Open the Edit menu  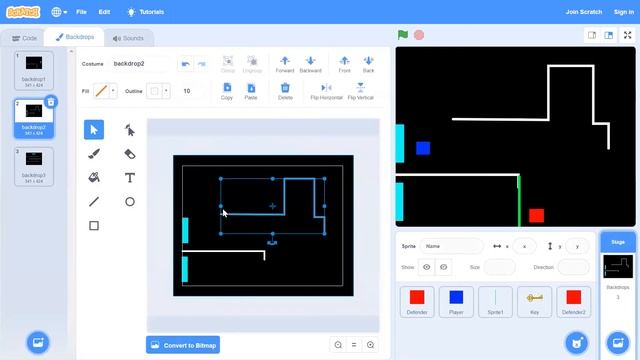coord(104,12)
